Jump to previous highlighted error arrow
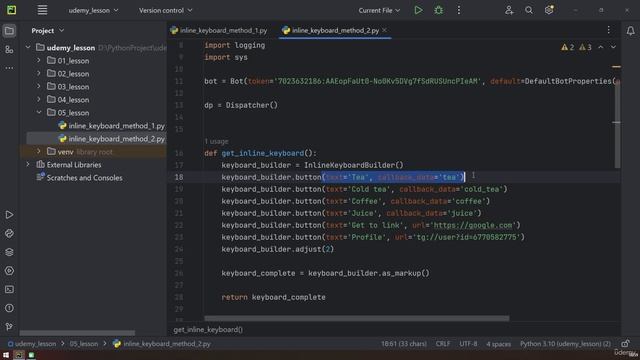The height and width of the screenshot is (360, 640). [x=600, y=47]
